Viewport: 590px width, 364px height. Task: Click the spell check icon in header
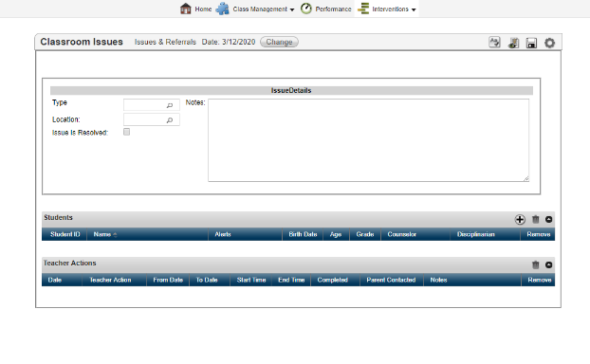coord(494,42)
